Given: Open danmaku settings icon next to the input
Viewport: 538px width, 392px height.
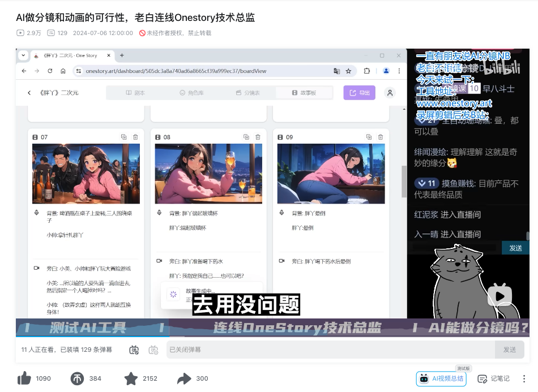Looking at the screenshot, I should click(153, 350).
